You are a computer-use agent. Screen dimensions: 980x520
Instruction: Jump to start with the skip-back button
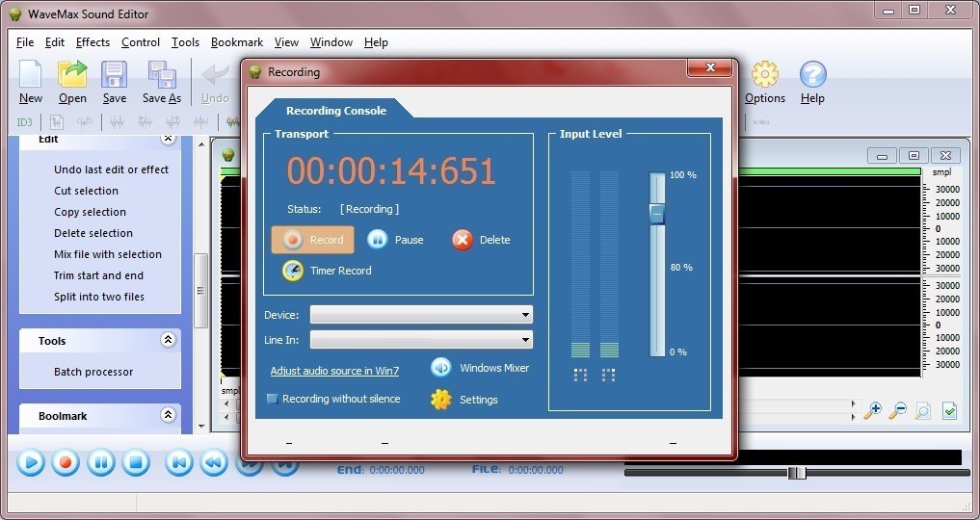(178, 462)
